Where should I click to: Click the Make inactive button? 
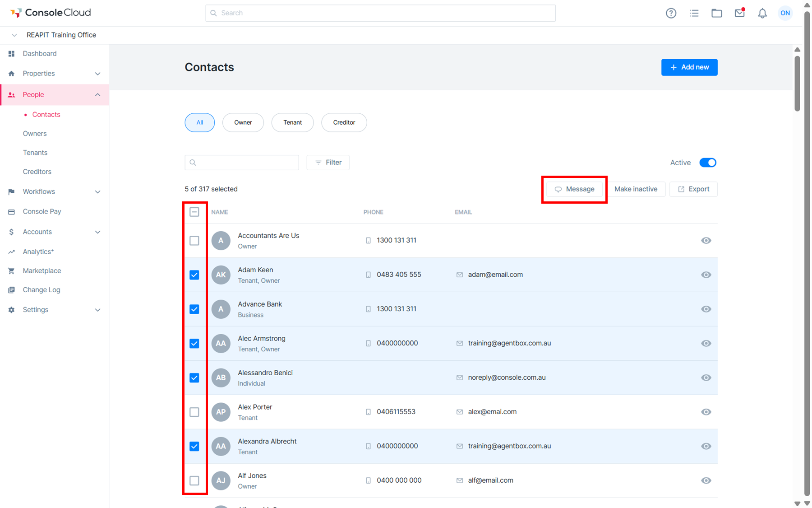636,189
